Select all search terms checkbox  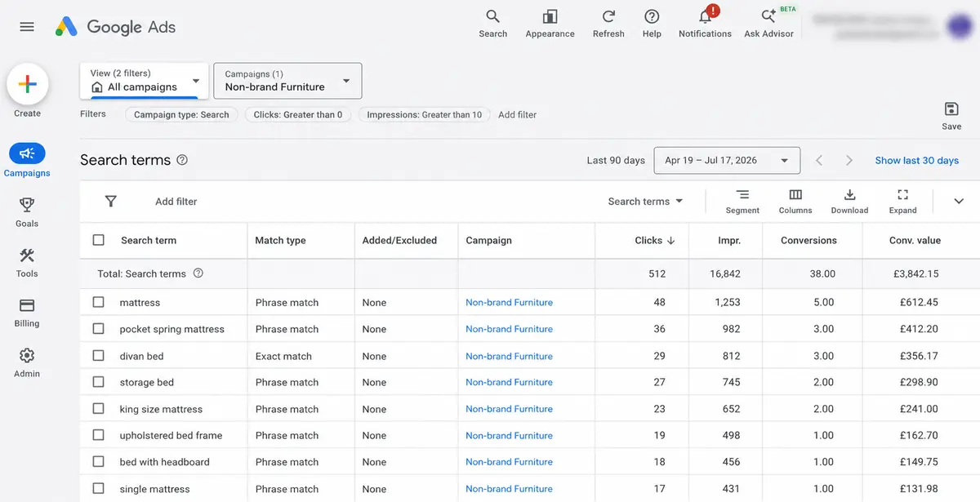click(x=99, y=240)
